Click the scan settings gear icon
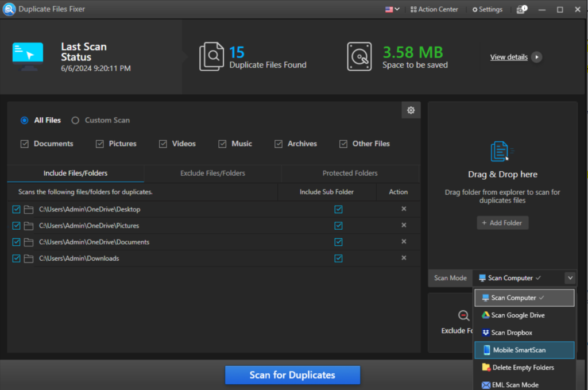 411,110
